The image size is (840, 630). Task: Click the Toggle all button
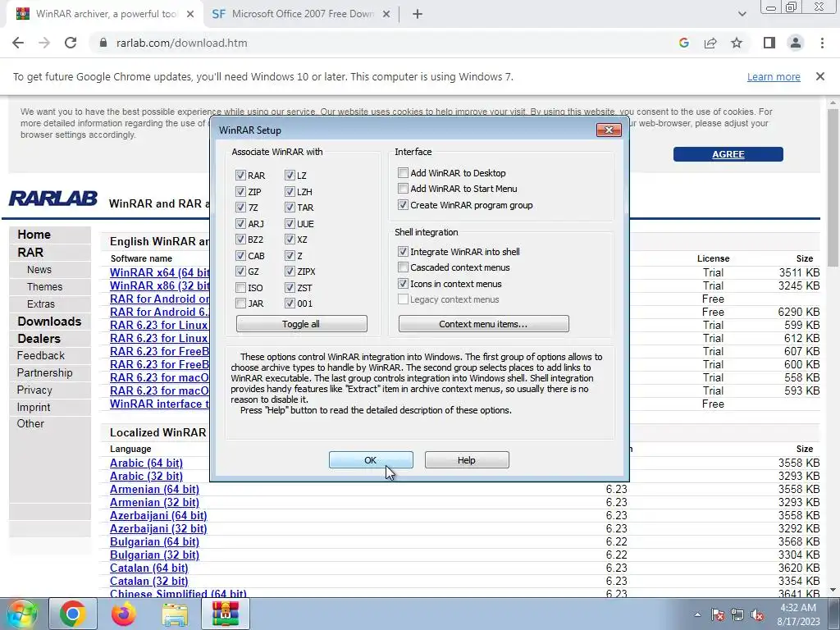coord(302,323)
